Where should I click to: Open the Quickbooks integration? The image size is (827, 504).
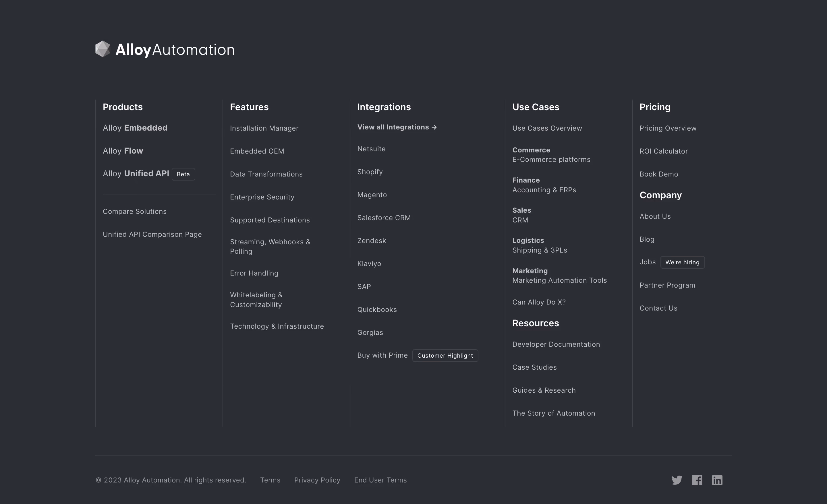[377, 310]
